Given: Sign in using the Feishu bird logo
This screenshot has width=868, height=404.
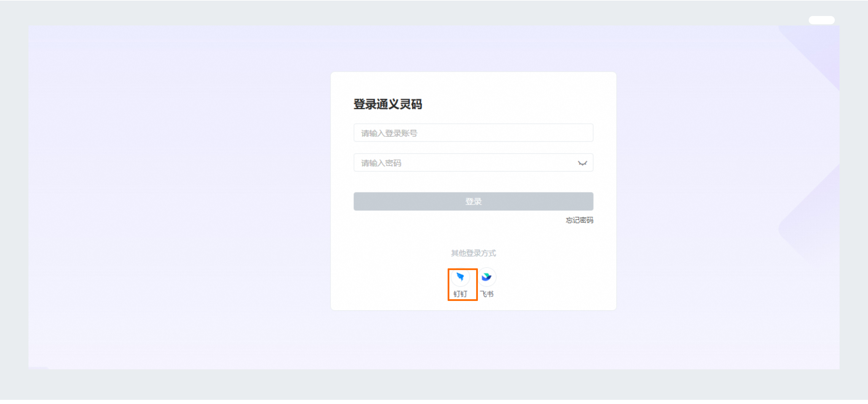Looking at the screenshot, I should pos(486,277).
